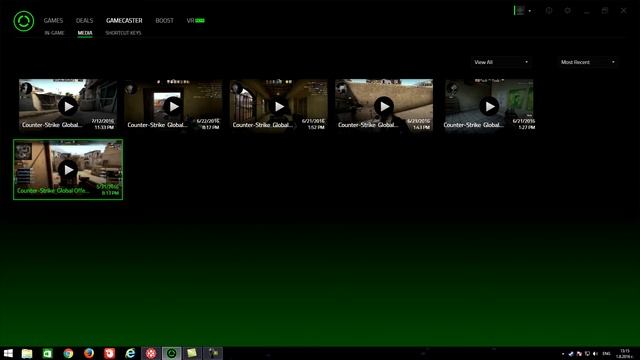
Task: Play the 6/21/2016 1:27 PM video
Action: click(x=489, y=107)
